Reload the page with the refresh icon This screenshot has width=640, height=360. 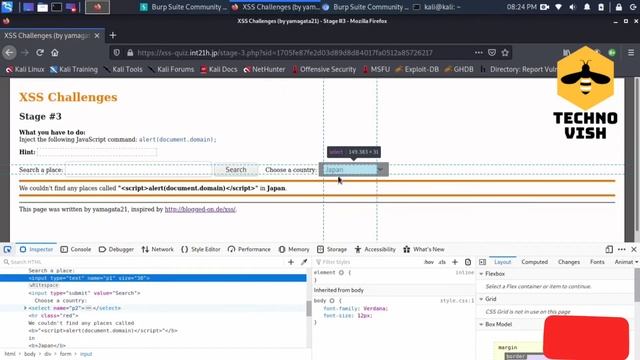40,53
